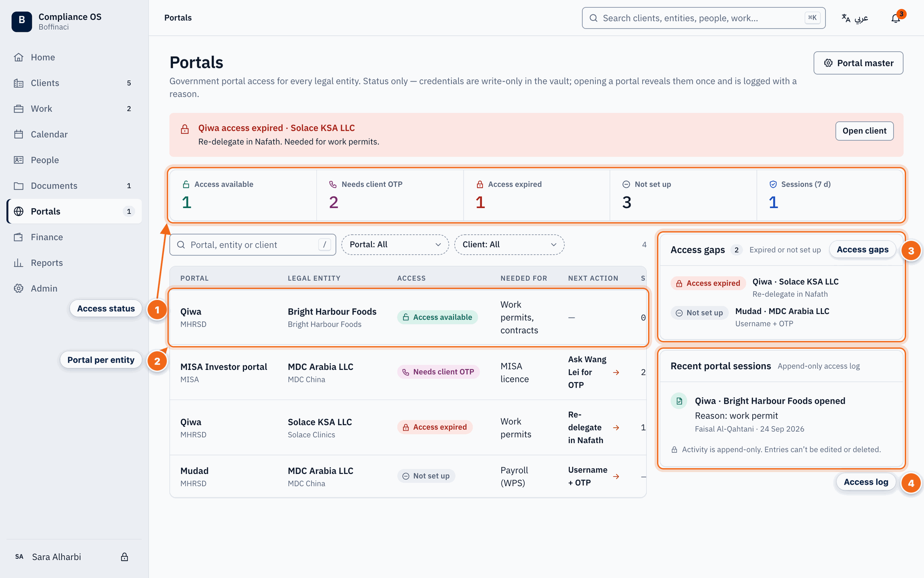Screen dimensions: 924x578
Task: Open Mudad · MDC Arabia LLC in Access gaps
Action: tap(782, 317)
